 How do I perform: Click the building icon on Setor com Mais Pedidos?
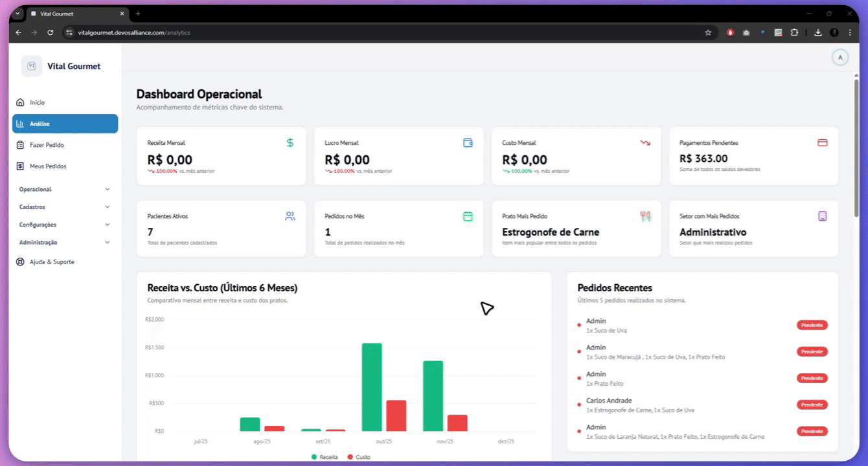click(x=822, y=216)
